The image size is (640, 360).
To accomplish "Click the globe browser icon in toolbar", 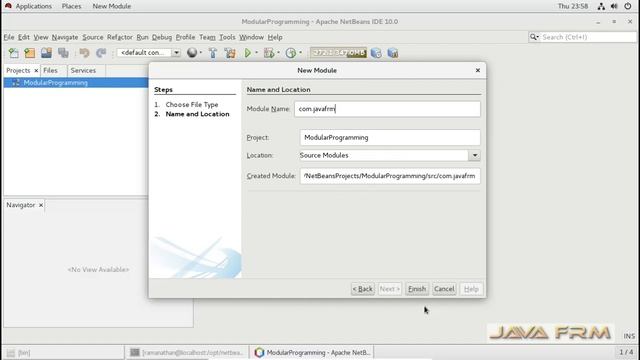I will 192,53.
